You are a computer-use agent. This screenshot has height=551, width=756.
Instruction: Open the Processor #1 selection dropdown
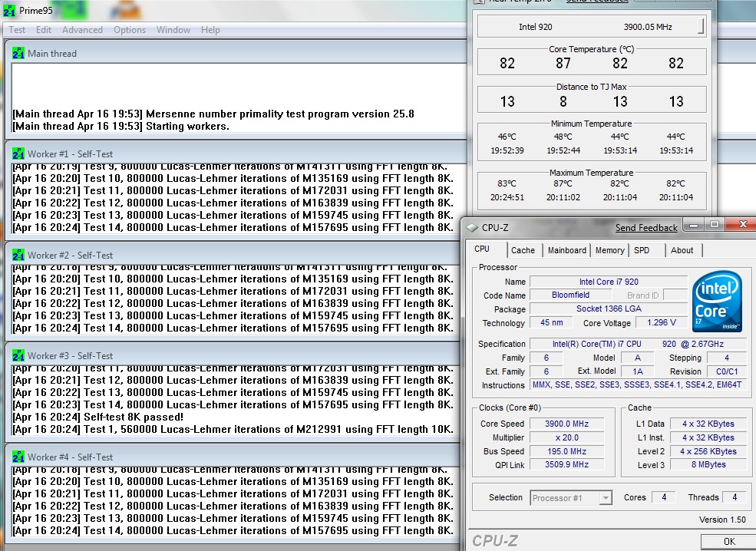571,498
